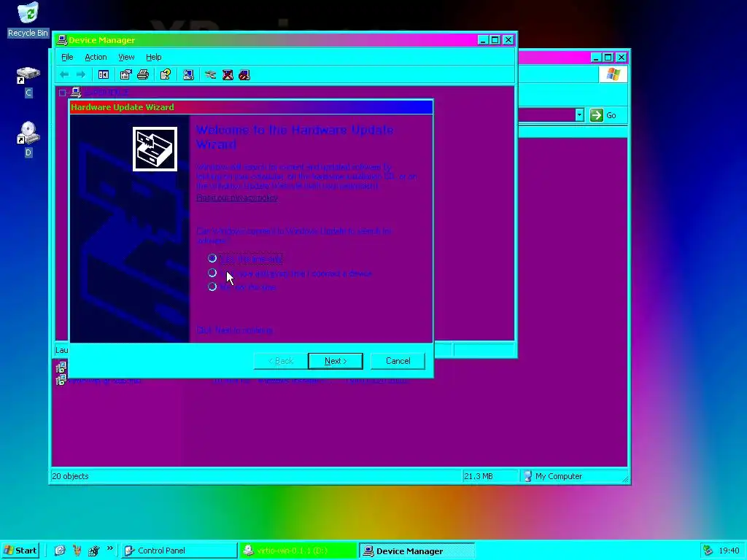Click the wizard hardware card illustration

[x=155, y=149]
